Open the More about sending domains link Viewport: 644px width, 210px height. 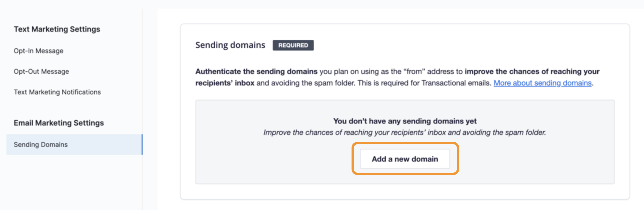point(542,83)
